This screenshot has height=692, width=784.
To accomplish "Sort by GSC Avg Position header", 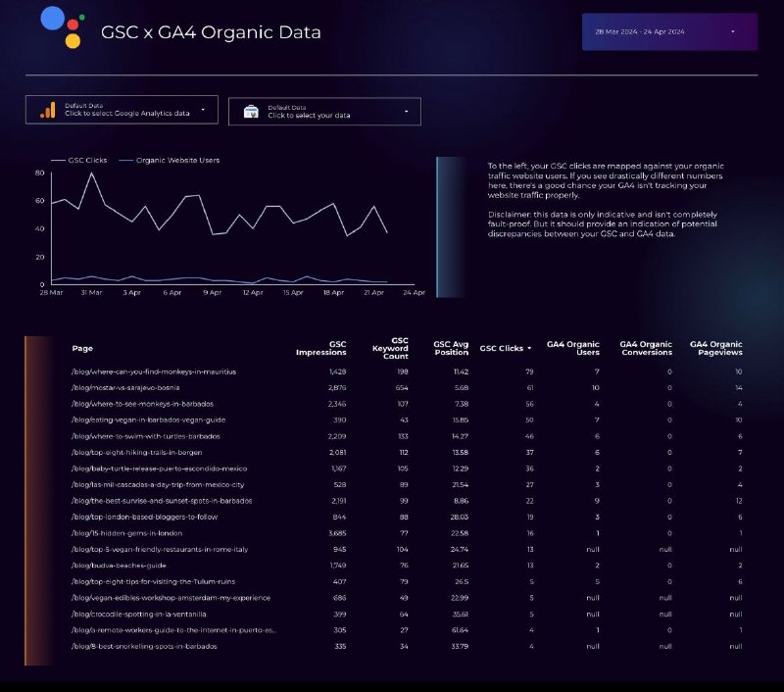I will pos(451,349).
